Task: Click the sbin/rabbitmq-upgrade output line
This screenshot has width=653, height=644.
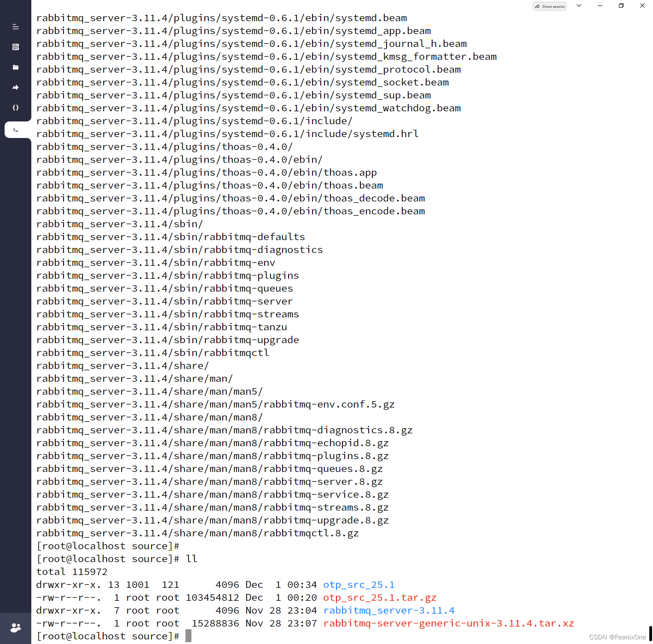Action: click(168, 340)
